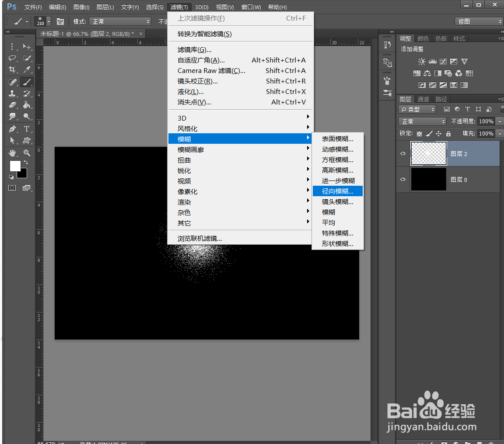The width and height of the screenshot is (504, 444).
Task: Select the Custom Shape tool
Action: tap(27, 140)
